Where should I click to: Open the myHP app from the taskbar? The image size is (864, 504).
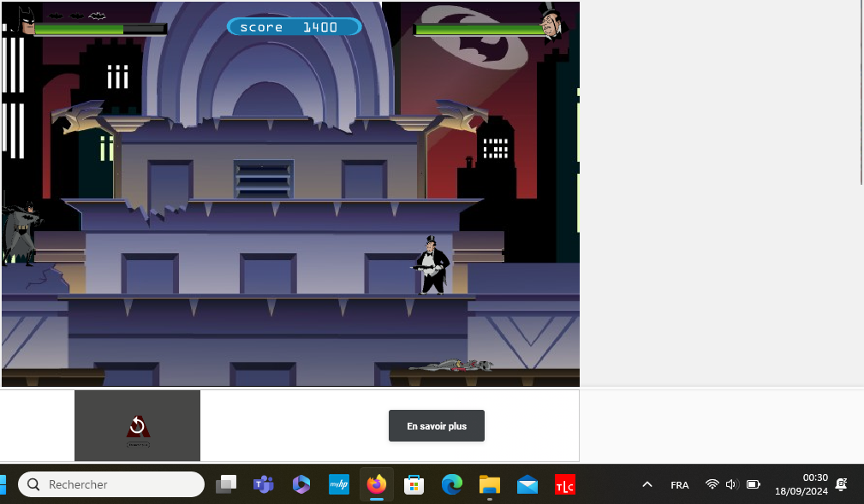(x=338, y=484)
